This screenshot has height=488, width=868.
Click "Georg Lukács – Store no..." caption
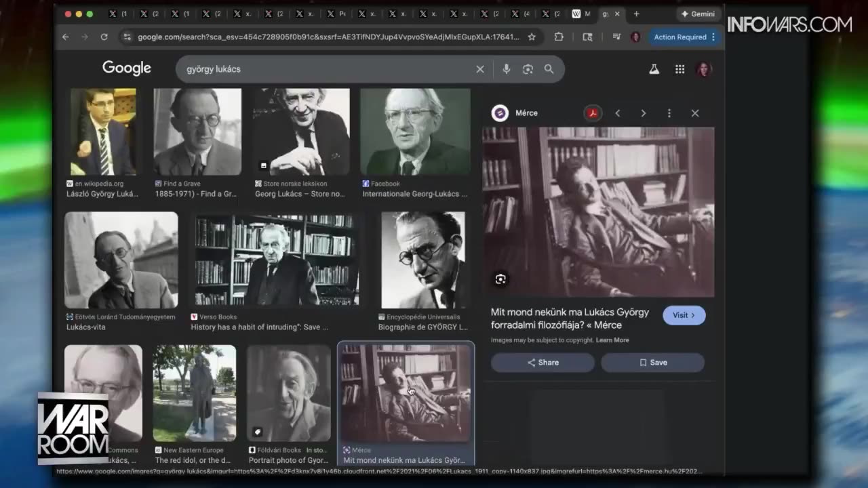(300, 194)
